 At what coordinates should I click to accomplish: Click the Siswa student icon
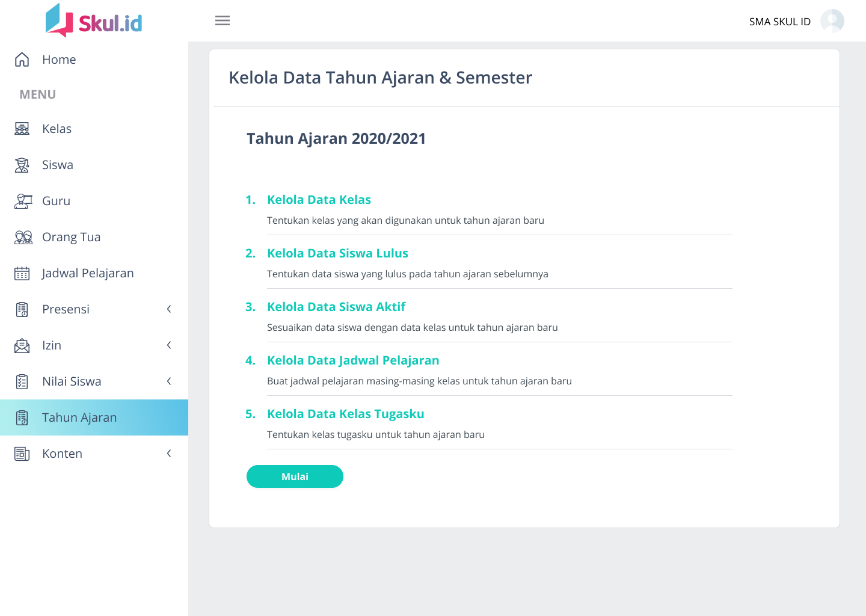click(22, 165)
